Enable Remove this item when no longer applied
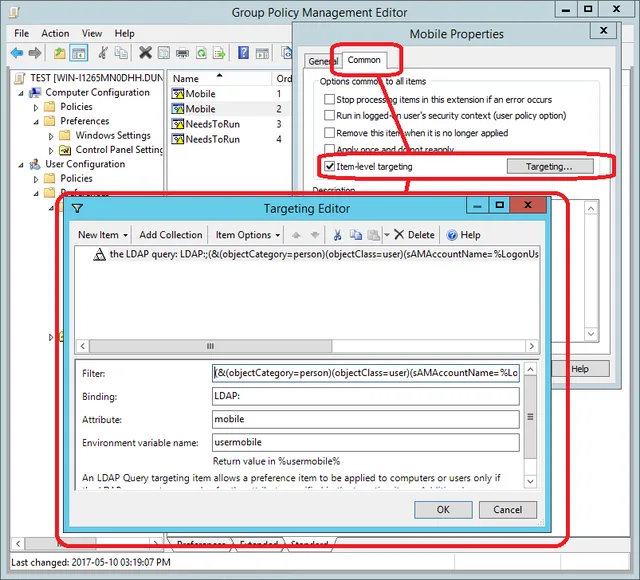Viewport: 640px width, 580px height. pos(329,133)
